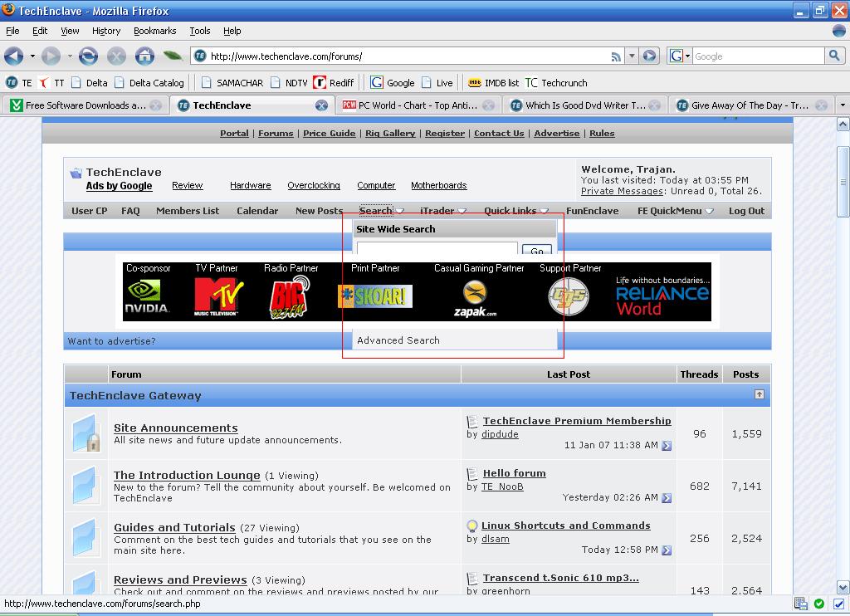
Task: Go to the Home page icon
Action: [144, 56]
